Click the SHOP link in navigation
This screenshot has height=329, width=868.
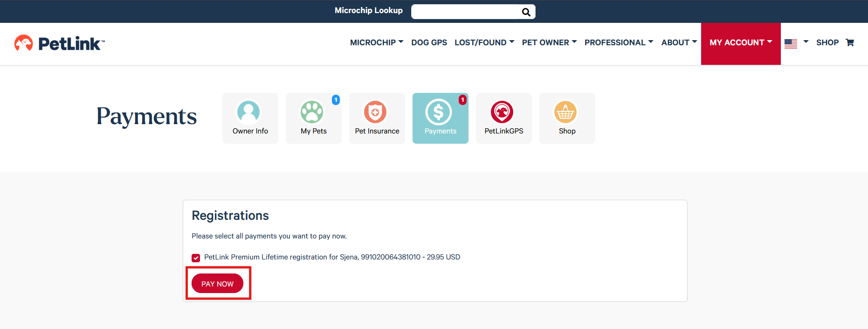(827, 42)
